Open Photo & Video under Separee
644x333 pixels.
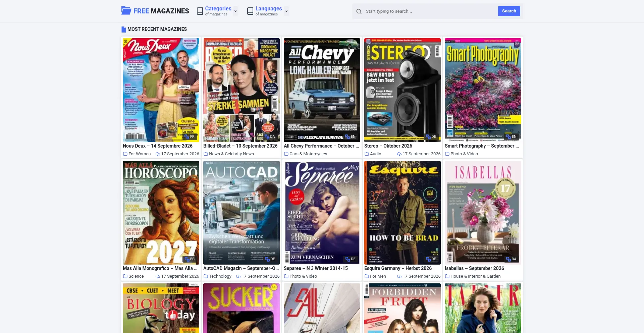pos(303,276)
